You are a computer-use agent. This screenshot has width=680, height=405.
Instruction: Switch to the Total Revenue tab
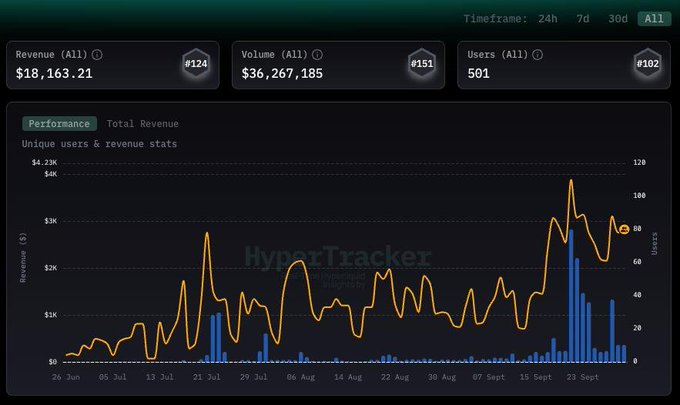click(143, 124)
